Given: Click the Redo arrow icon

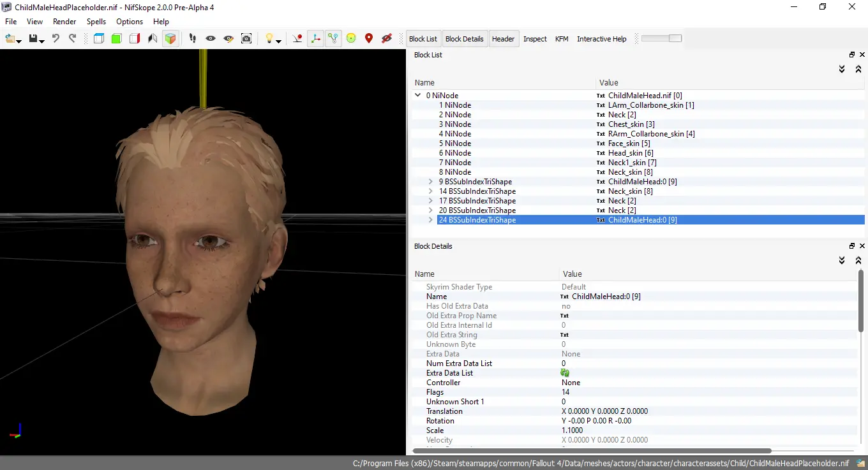Looking at the screenshot, I should pos(72,39).
